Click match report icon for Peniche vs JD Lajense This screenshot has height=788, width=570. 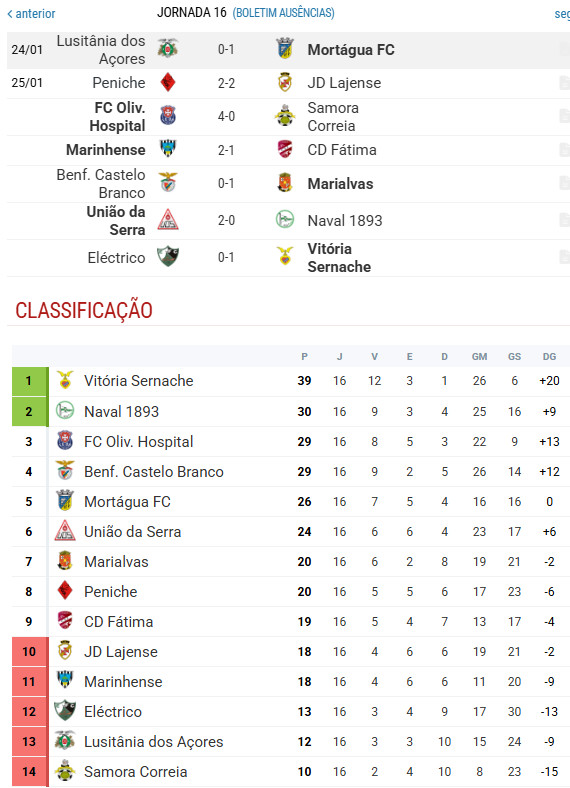pos(564,82)
